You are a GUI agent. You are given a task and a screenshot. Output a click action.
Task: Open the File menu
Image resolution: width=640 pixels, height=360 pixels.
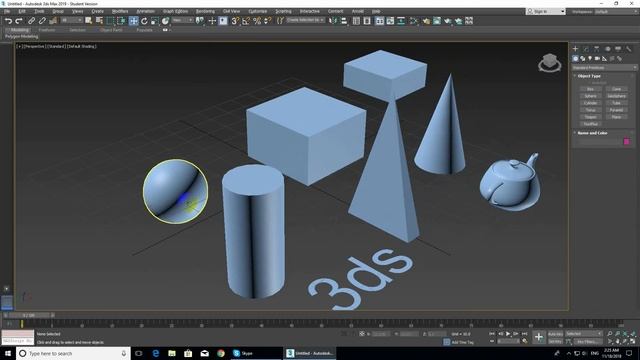pyautogui.click(x=7, y=11)
